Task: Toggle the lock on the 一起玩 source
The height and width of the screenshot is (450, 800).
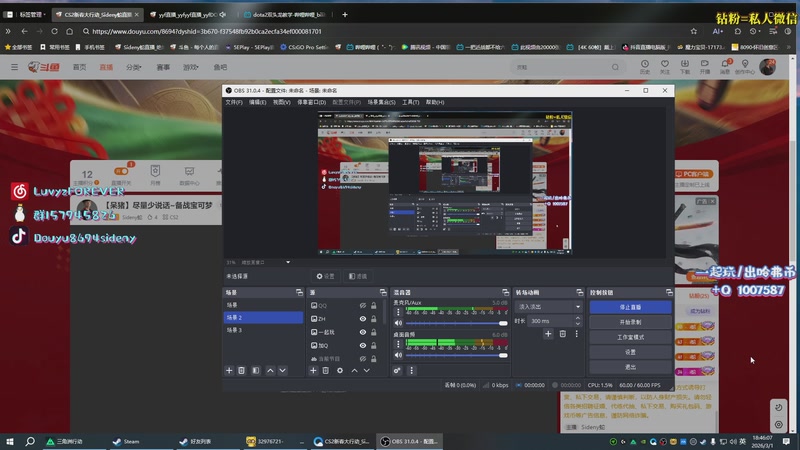Action: pos(373,332)
